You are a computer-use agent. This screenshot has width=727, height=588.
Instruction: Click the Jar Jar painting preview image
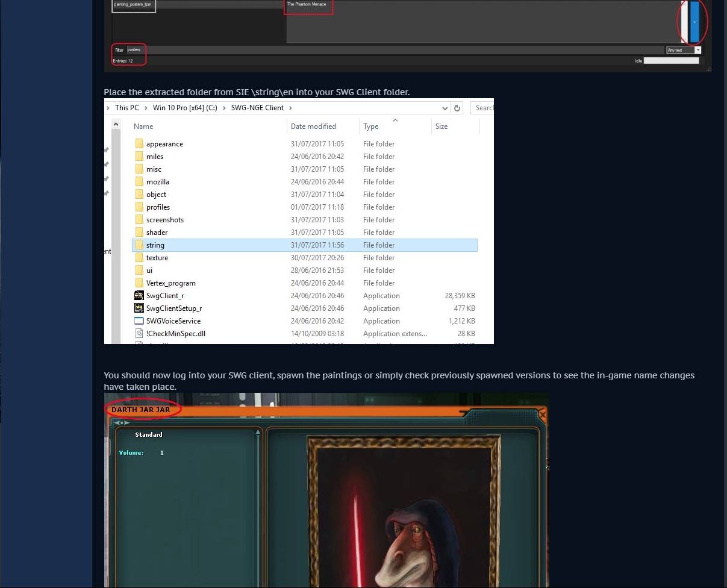[x=404, y=512]
